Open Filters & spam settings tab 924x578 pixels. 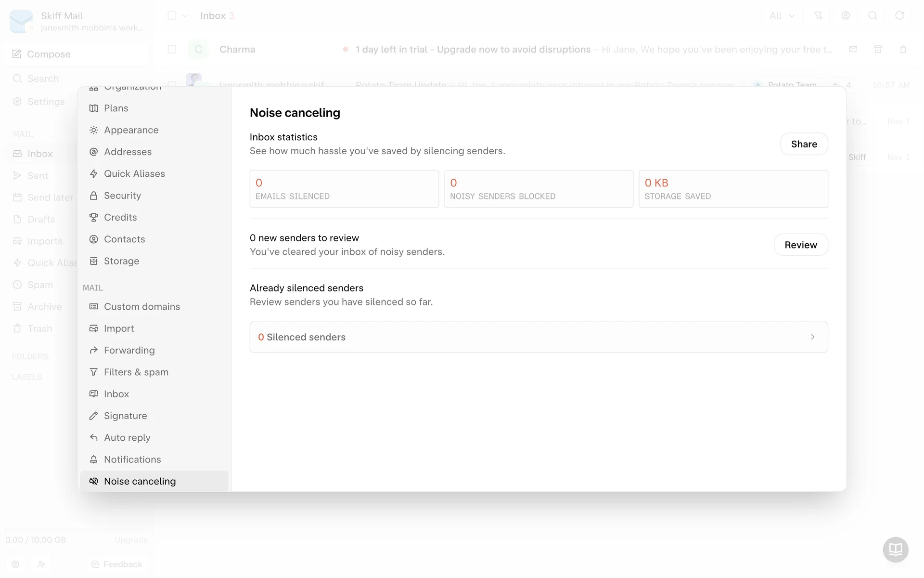pyautogui.click(x=136, y=372)
